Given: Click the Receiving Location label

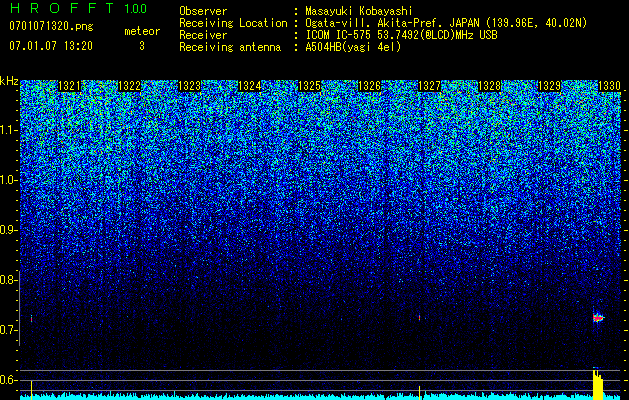Looking at the screenshot, I should (233, 24).
